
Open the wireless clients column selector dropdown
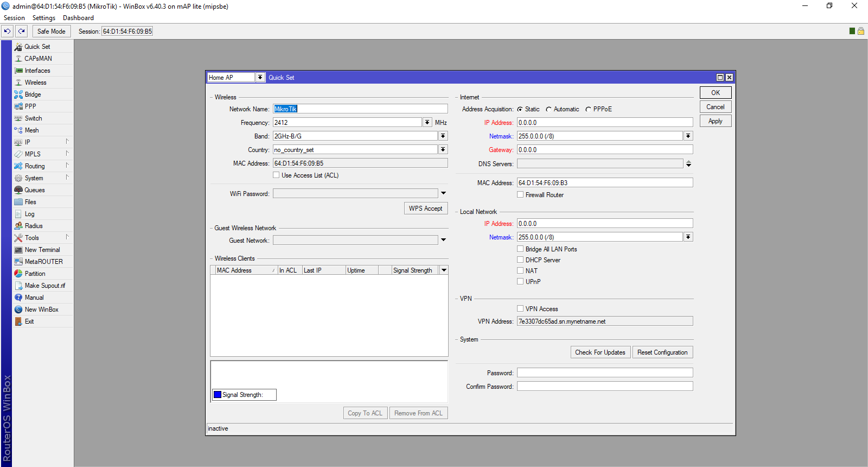pyautogui.click(x=444, y=270)
